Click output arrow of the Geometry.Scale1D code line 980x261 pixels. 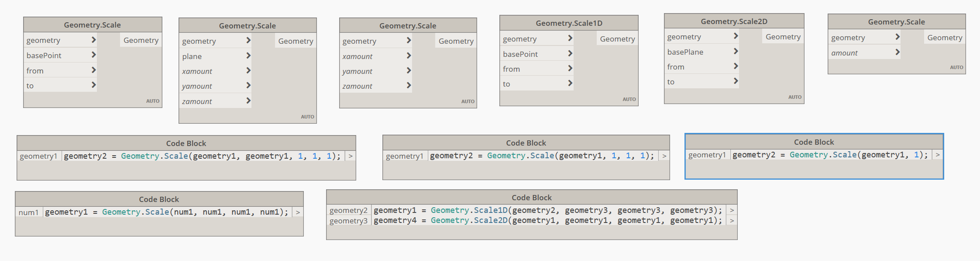(732, 210)
